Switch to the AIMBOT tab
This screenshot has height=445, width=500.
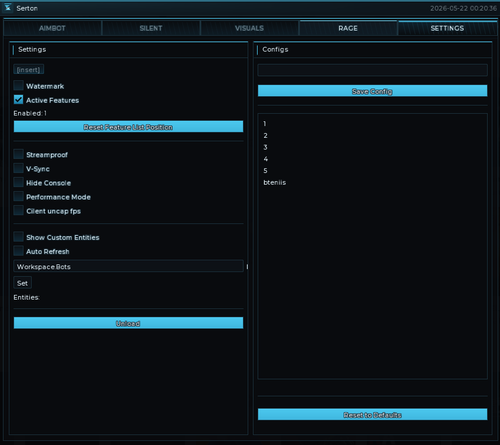(52, 28)
